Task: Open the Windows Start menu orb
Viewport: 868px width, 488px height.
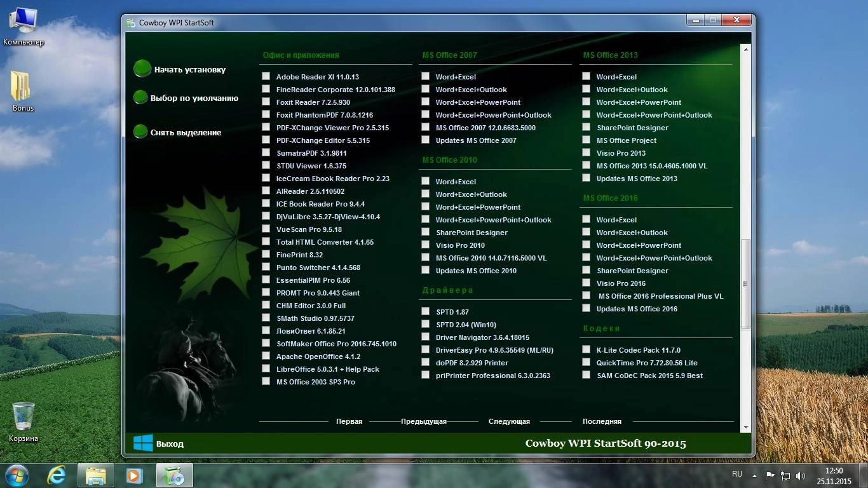Action: [17, 475]
